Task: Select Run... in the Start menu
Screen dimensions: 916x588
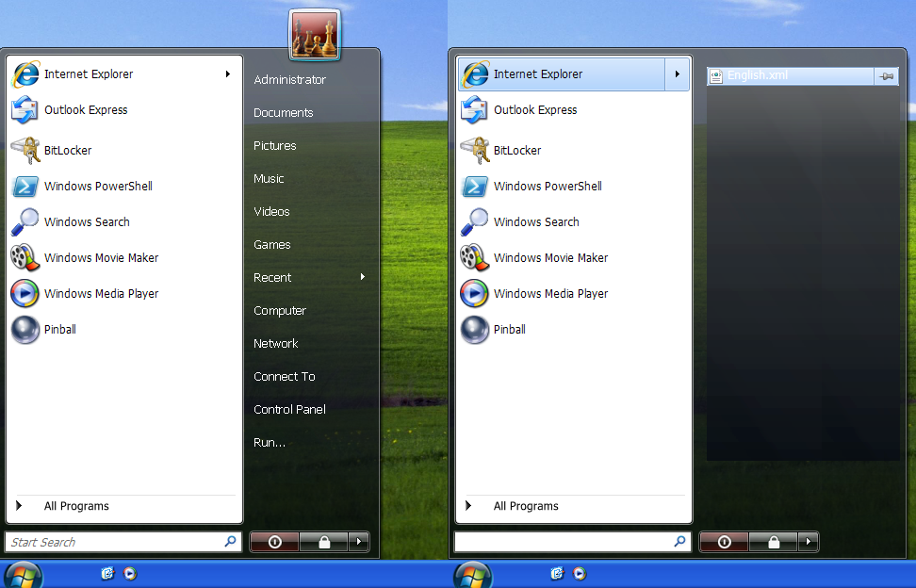Action: pyautogui.click(x=268, y=442)
